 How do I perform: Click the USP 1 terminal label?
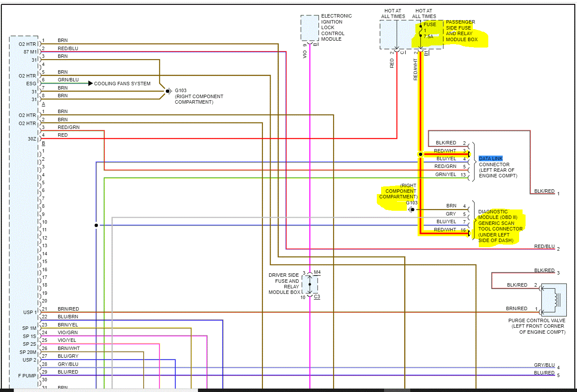click(x=30, y=312)
